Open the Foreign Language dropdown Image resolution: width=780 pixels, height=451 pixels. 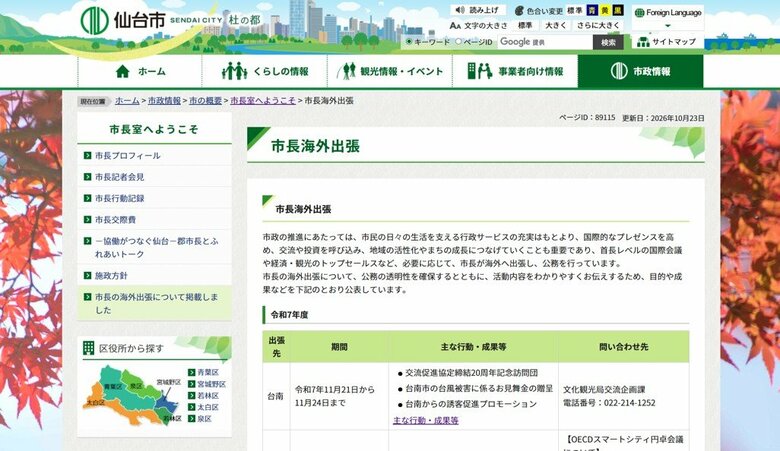[x=668, y=18]
